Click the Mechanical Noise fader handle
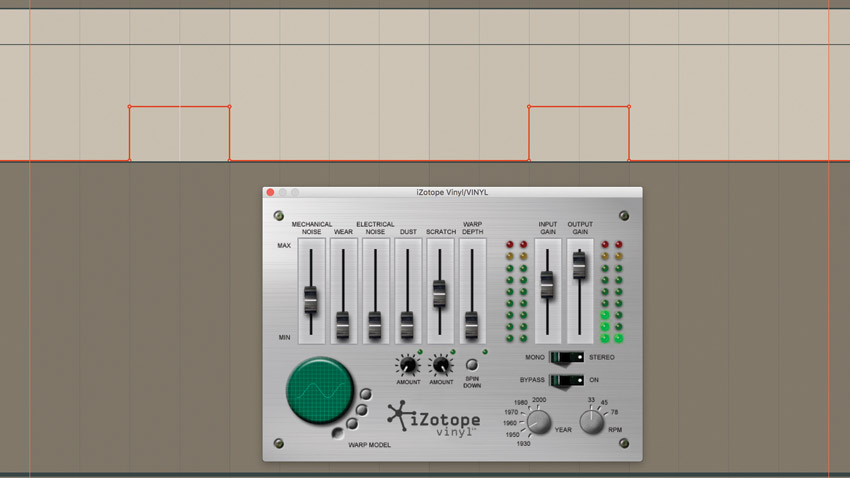The height and width of the screenshot is (478, 850). coord(310,300)
